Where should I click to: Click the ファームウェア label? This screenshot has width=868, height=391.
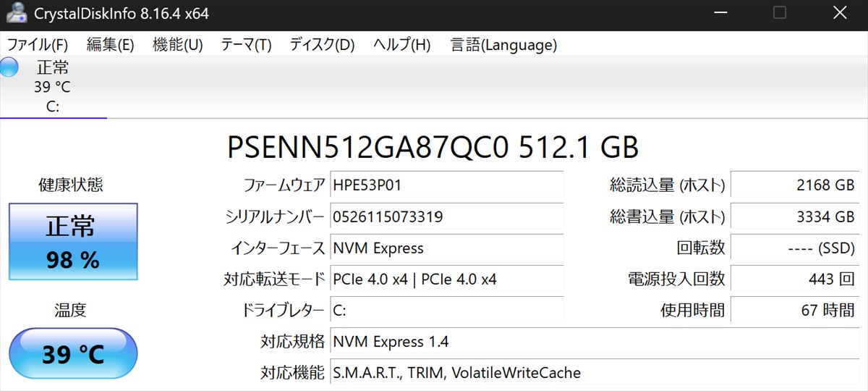click(284, 185)
